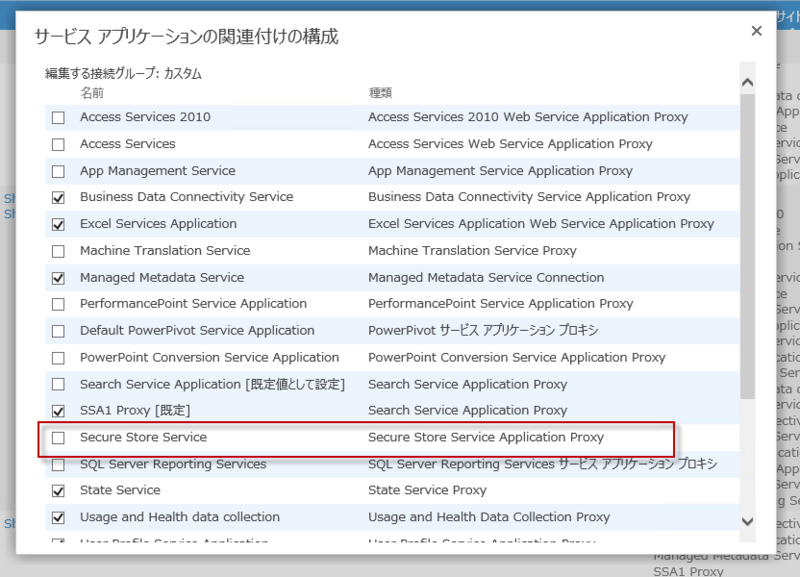Click 'Managed Metadata Service Connection' text

pyautogui.click(x=486, y=278)
